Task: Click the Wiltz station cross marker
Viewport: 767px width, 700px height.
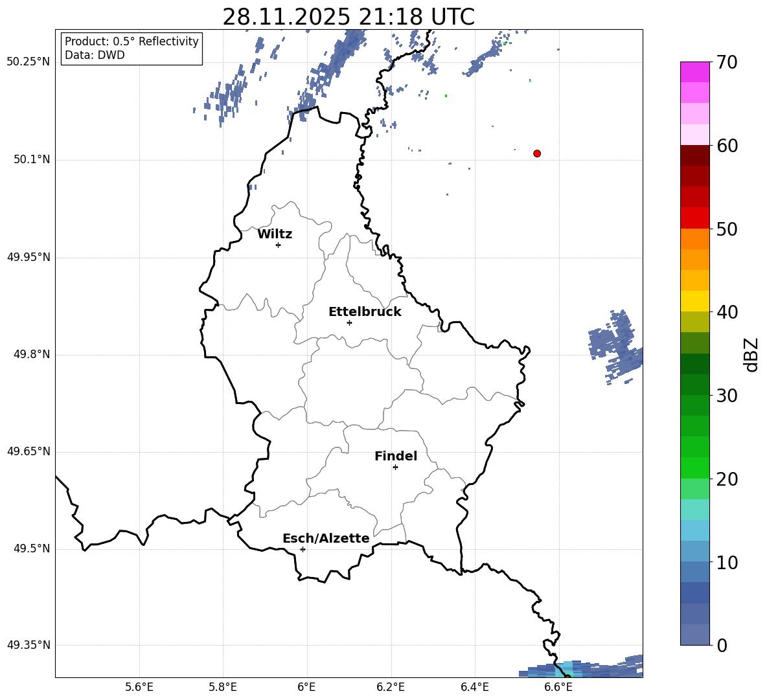Action: point(279,245)
